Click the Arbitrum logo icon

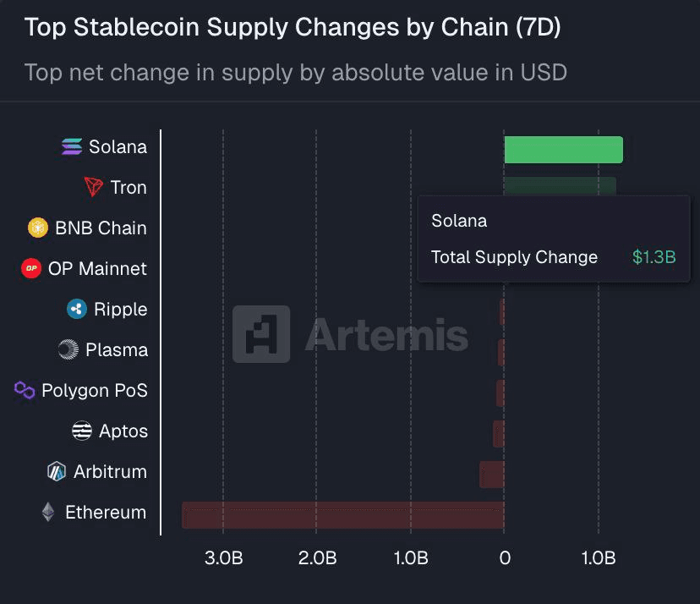[57, 471]
